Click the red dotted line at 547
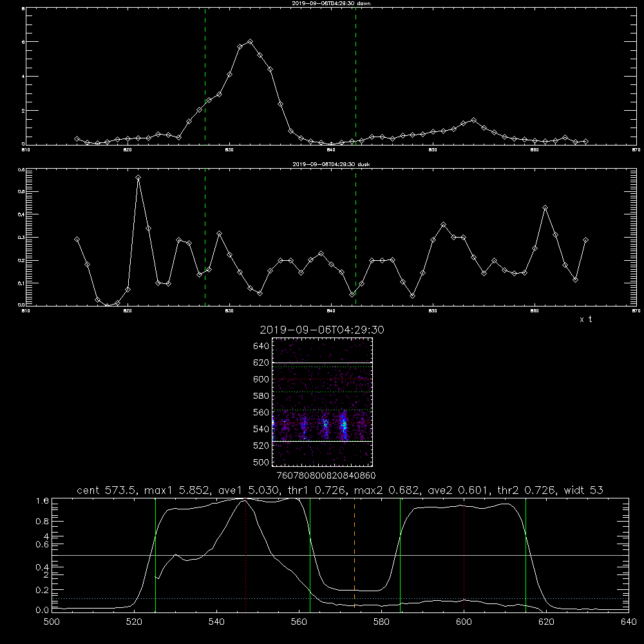Screen dimensions: 644x644 point(245,555)
